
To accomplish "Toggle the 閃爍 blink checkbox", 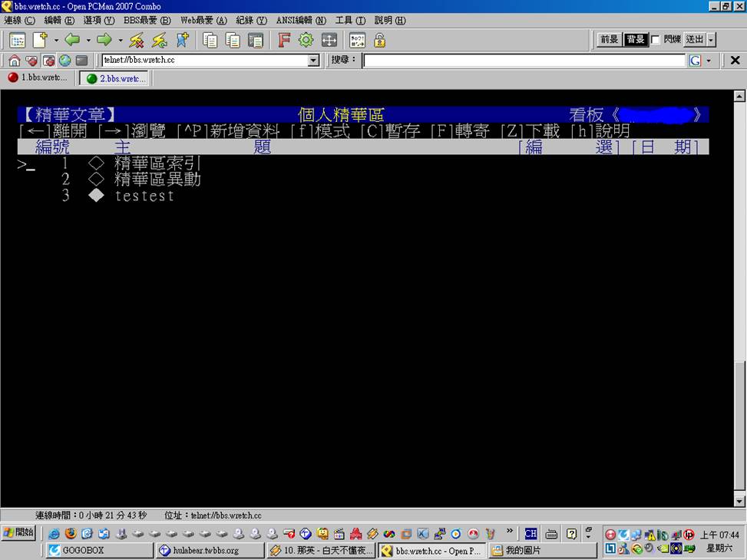I will 656,40.
